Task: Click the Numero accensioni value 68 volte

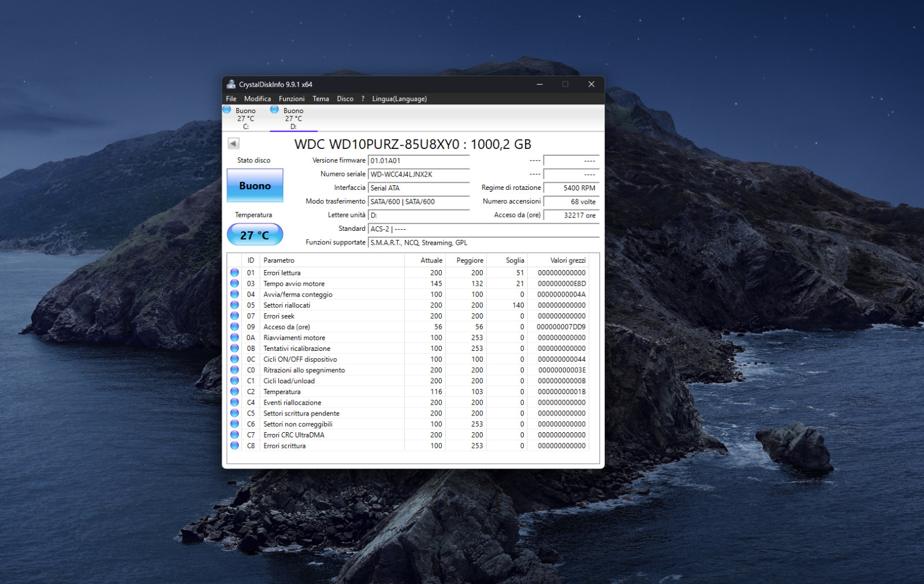Action: tap(571, 201)
